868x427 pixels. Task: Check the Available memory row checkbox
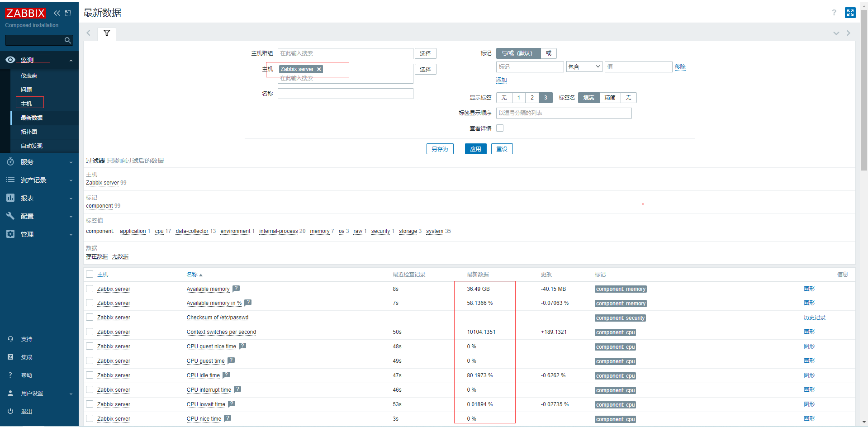pos(90,289)
